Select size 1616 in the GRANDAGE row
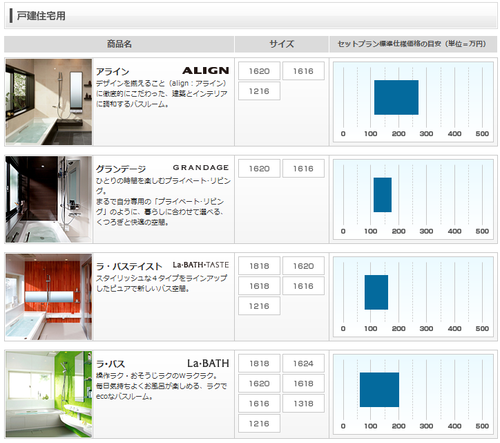This screenshot has width=500, height=443. (x=303, y=169)
